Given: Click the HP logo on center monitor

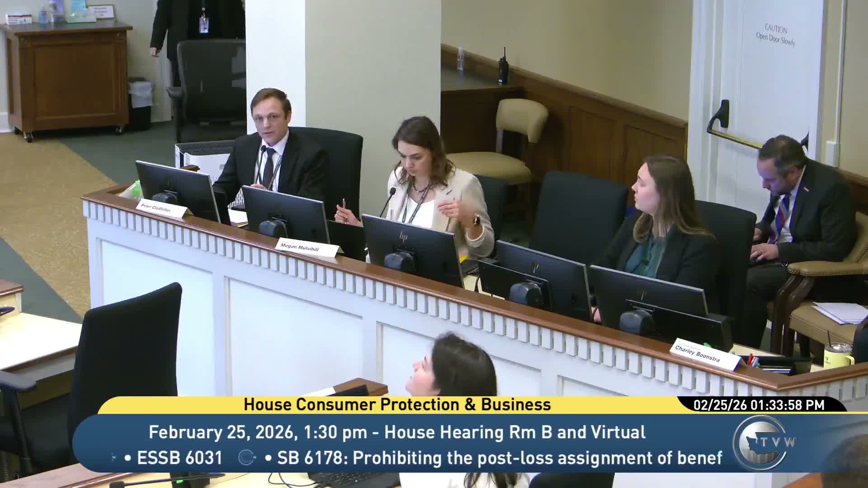Looking at the screenshot, I should pyautogui.click(x=403, y=236).
